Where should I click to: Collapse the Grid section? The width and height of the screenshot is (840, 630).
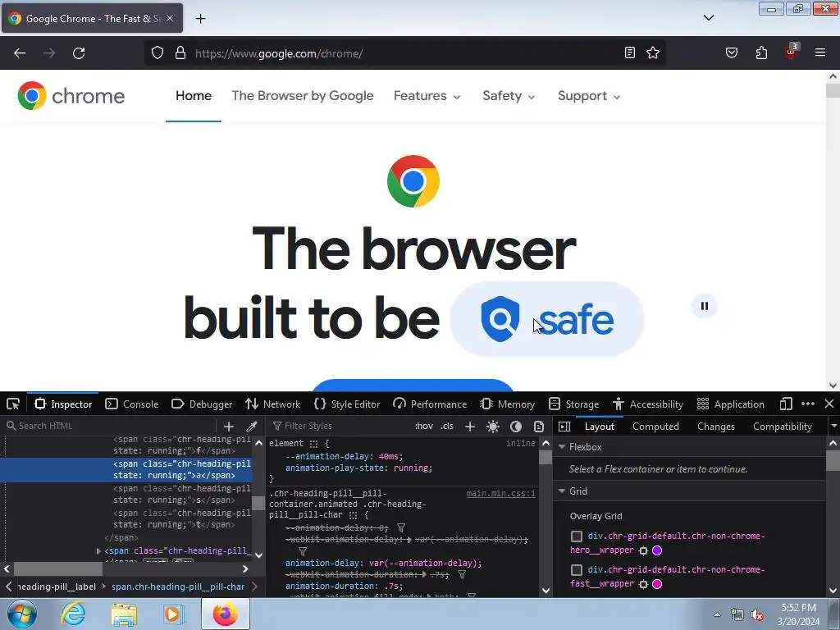[x=562, y=491]
